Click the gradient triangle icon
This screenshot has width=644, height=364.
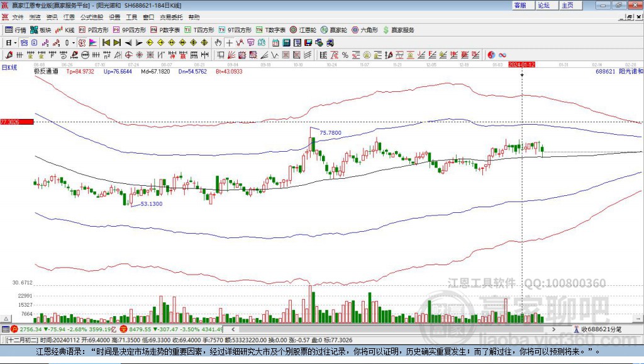(x=93, y=43)
